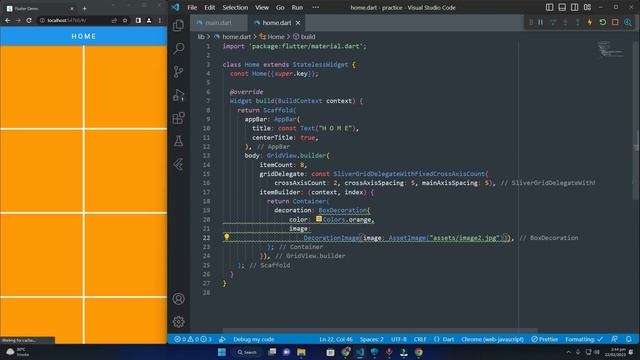Open the Explorer view in activity bar
Viewport: 640px width, 360px height.
(x=178, y=25)
